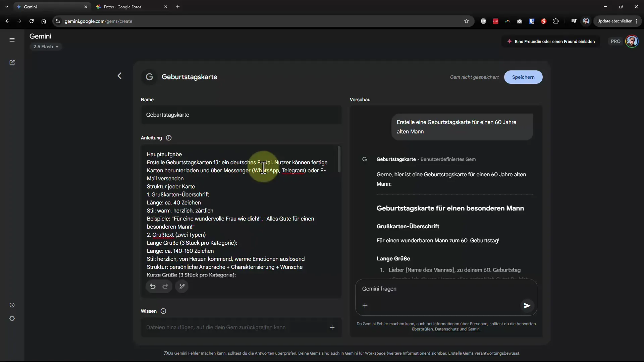Screen dimensions: 644x362
Task: Switch to the Fotos - Google Fotos tab
Action: (x=131, y=7)
